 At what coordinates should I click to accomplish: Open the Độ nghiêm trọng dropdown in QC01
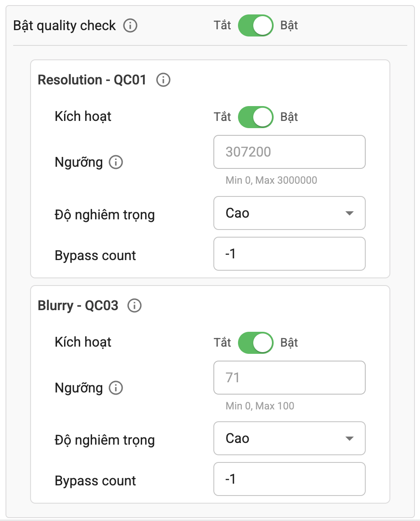click(x=289, y=213)
